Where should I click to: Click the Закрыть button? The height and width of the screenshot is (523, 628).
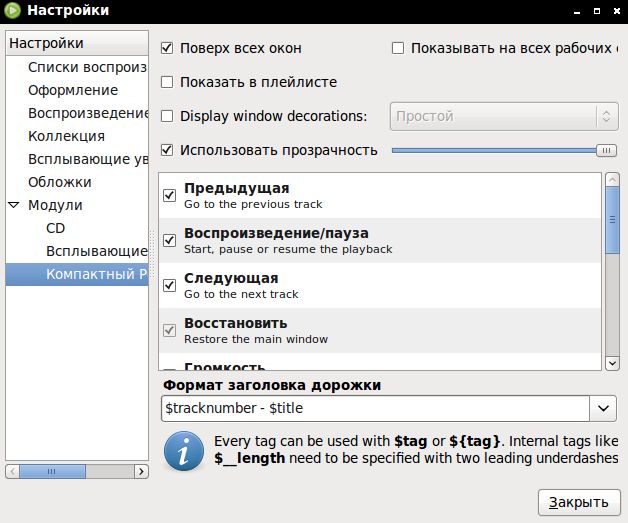pyautogui.click(x=579, y=502)
